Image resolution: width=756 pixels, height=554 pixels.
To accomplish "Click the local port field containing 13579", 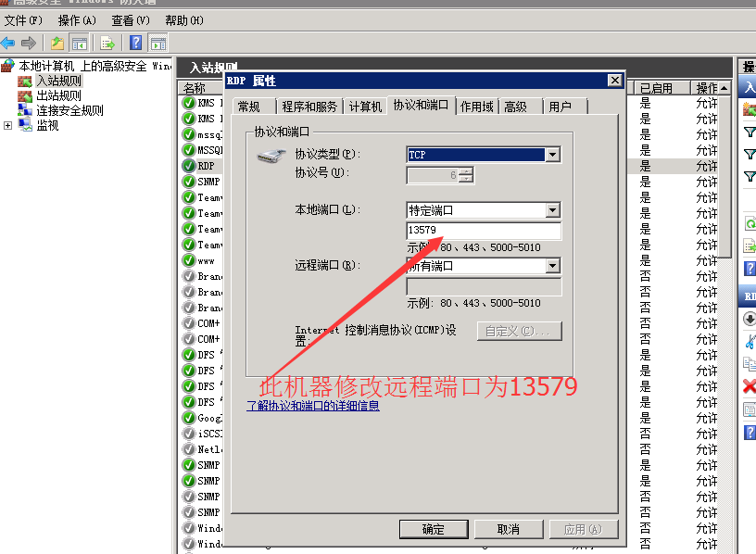I will coord(483,231).
